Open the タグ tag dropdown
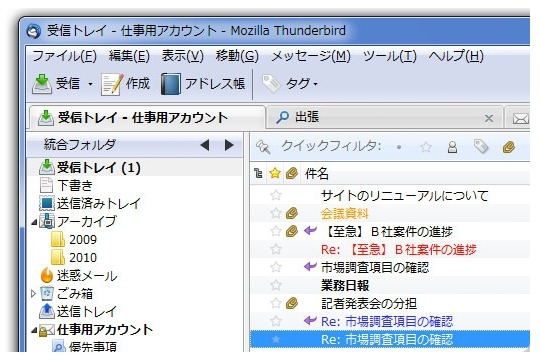Screen dimensions: 540x360 point(290,83)
